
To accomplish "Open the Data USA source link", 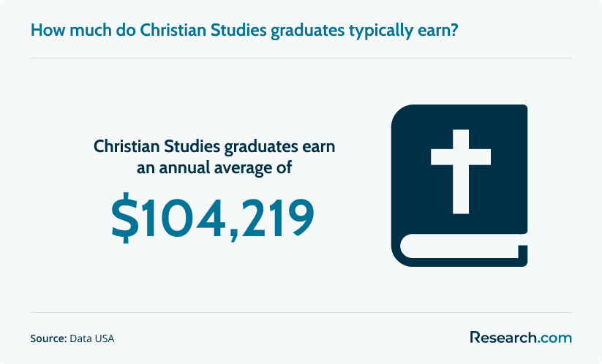I will tap(91, 338).
